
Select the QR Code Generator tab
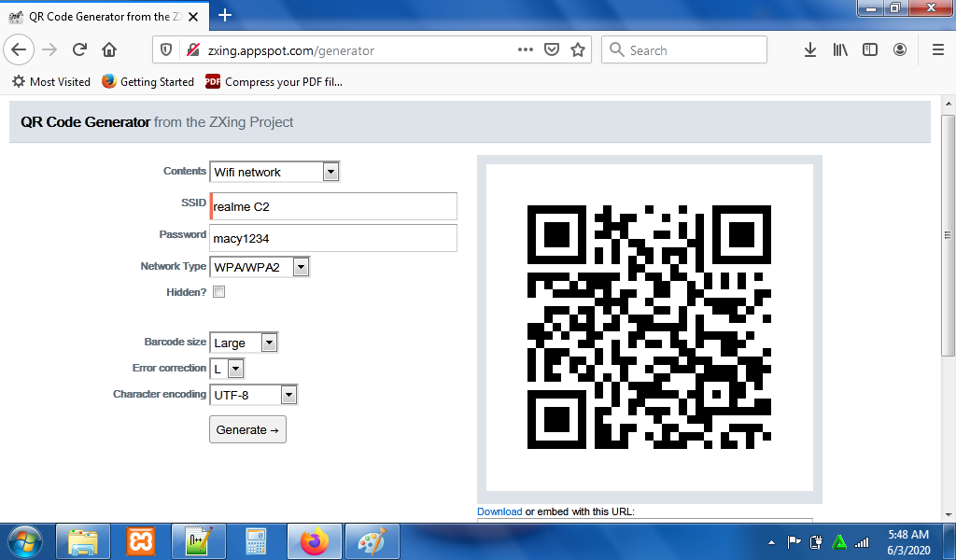(103, 16)
